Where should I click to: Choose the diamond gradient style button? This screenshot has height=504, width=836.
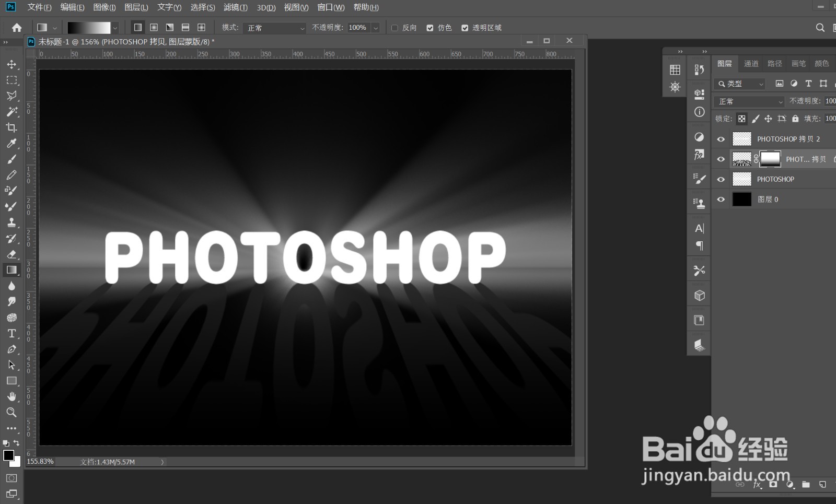point(201,27)
